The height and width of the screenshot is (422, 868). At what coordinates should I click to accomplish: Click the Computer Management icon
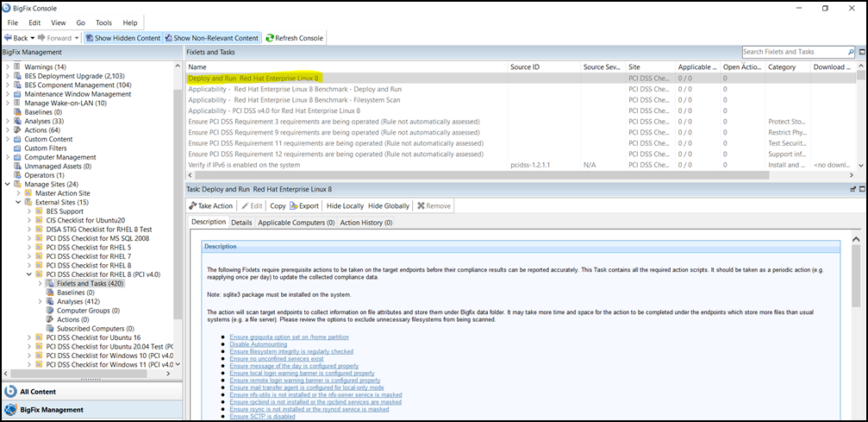coord(18,157)
